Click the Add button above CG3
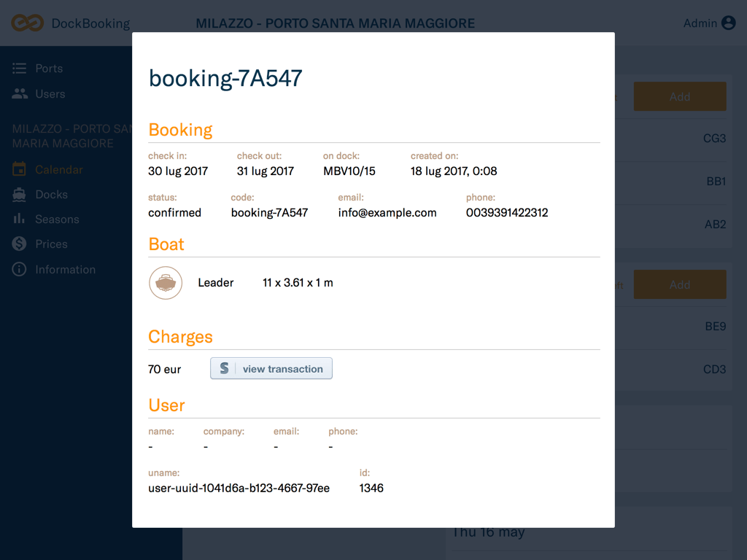This screenshot has height=560, width=747. [680, 97]
